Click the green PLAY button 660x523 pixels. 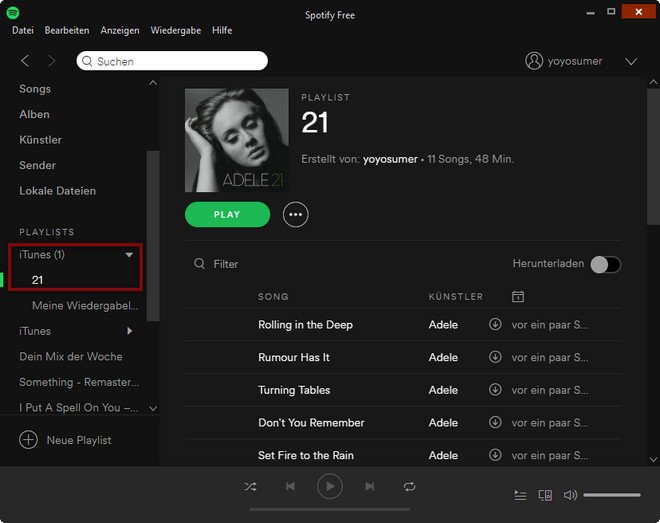click(227, 215)
